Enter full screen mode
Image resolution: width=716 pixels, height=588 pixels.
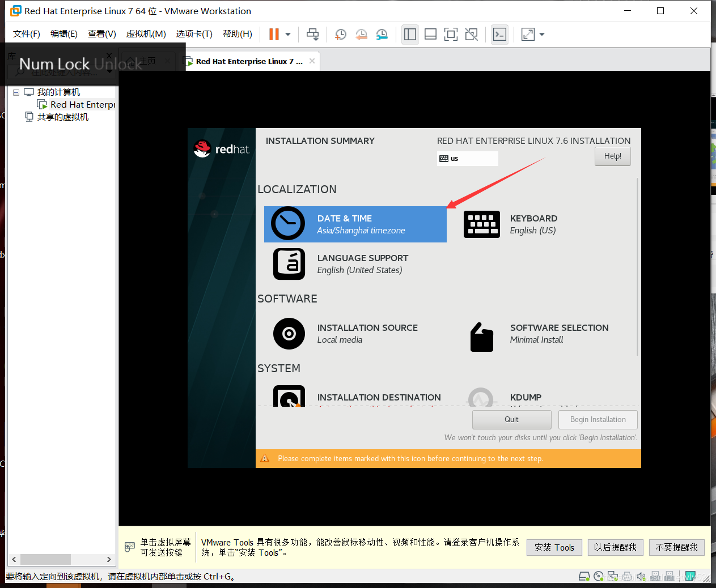point(451,35)
